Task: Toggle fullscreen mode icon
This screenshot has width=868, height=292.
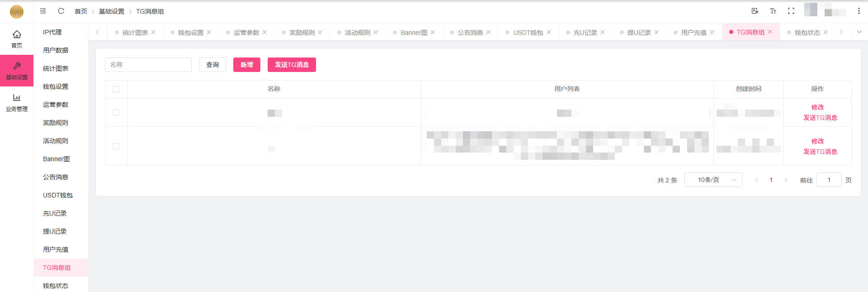Action: coord(791,11)
